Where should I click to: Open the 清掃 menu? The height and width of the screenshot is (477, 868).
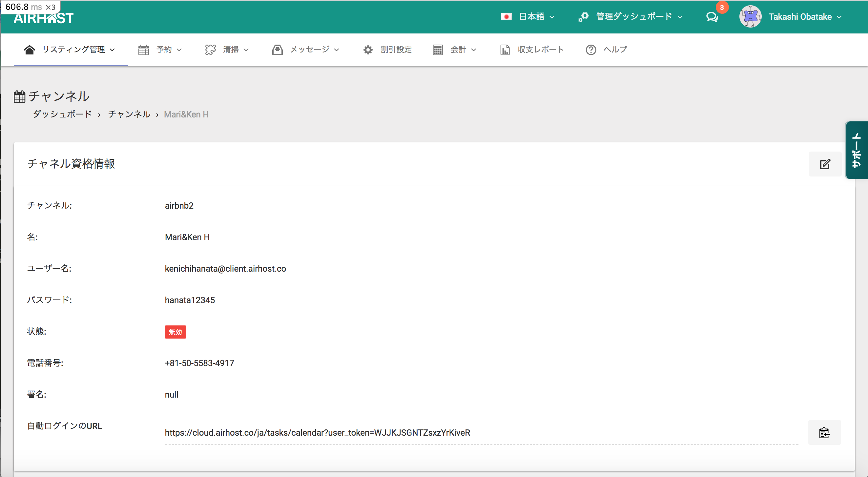[x=231, y=50]
